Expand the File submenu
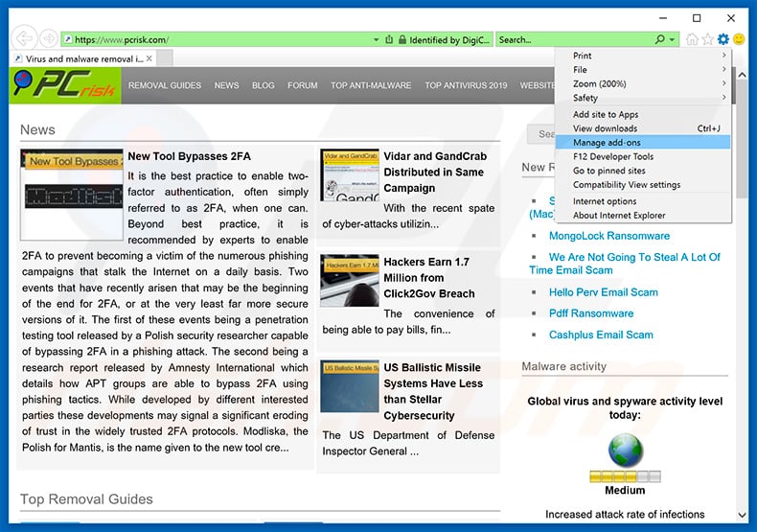 [x=643, y=70]
